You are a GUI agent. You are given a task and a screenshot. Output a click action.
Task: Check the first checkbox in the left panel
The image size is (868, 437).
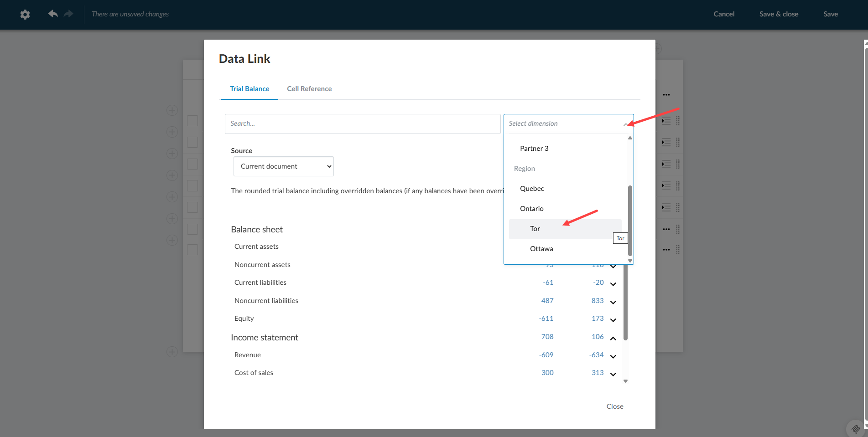[x=192, y=120]
